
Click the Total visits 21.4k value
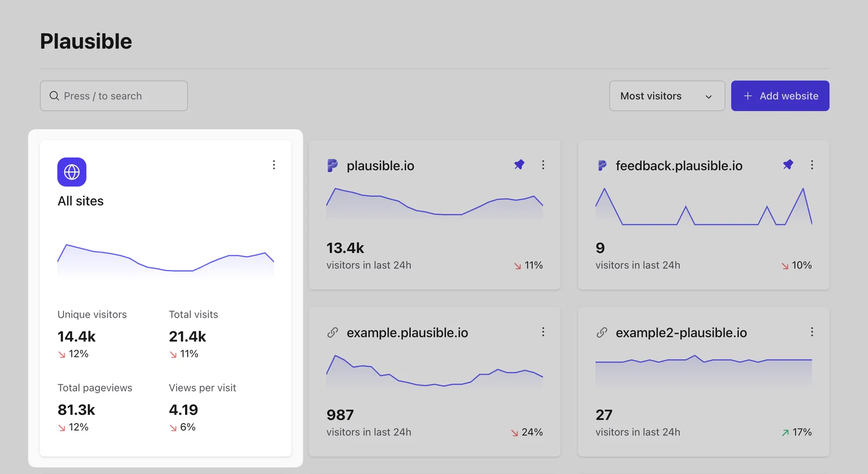(x=187, y=337)
